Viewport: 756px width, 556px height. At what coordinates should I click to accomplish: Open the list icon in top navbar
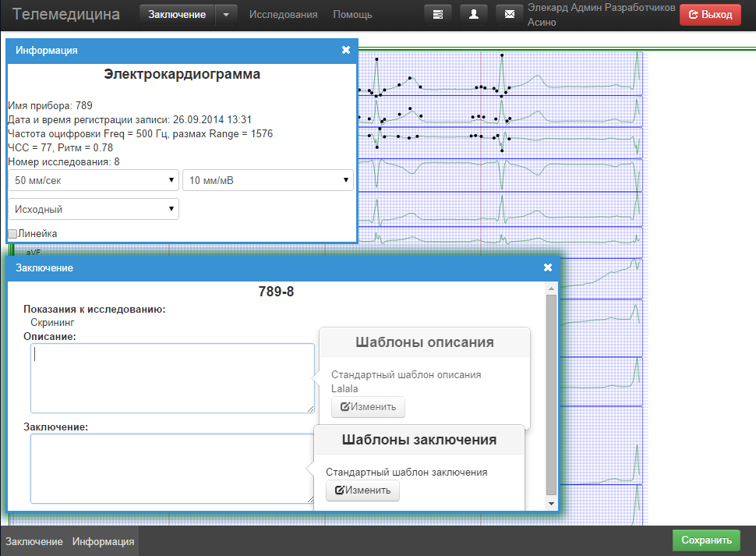point(438,15)
